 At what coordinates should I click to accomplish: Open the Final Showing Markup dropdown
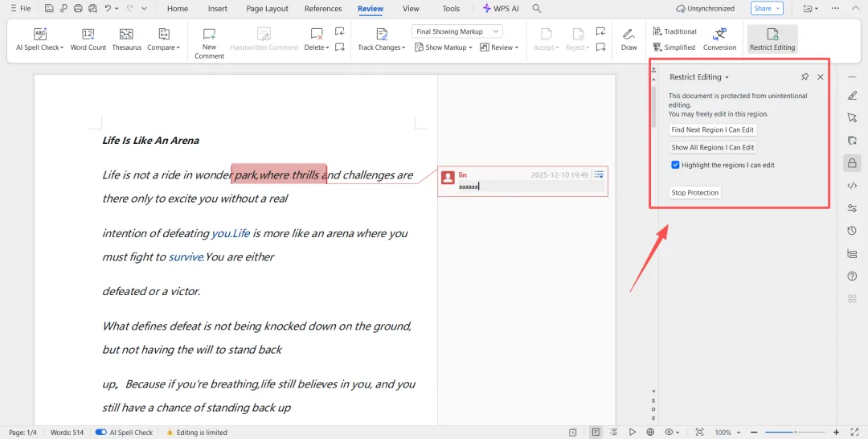(x=457, y=31)
